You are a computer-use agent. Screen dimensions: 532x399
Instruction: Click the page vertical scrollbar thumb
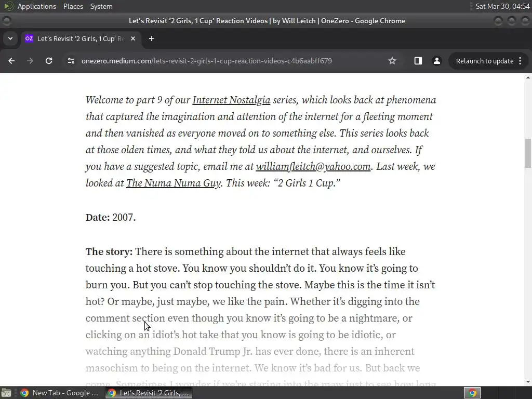(x=528, y=153)
